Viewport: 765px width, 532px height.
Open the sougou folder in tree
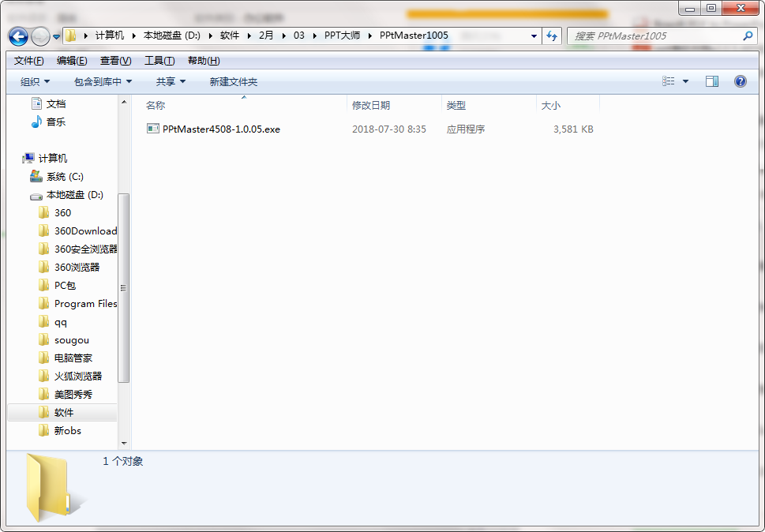72,340
